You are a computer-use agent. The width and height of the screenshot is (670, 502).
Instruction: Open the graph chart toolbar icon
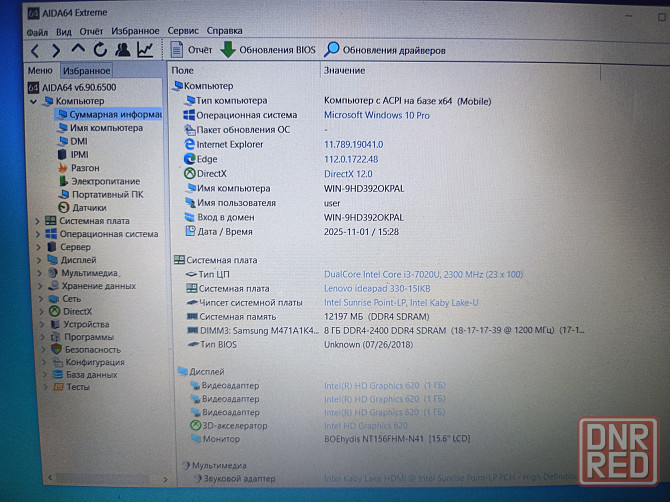pyautogui.click(x=145, y=50)
